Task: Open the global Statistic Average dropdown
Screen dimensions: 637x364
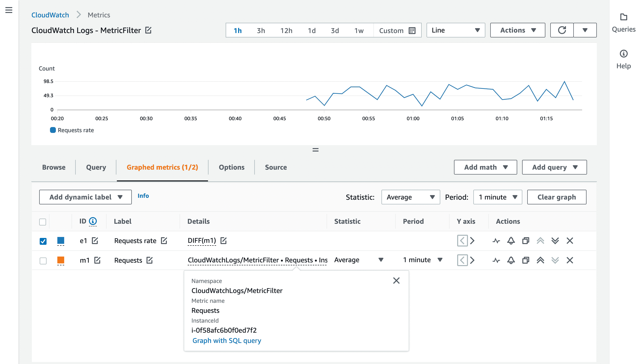Action: click(411, 197)
